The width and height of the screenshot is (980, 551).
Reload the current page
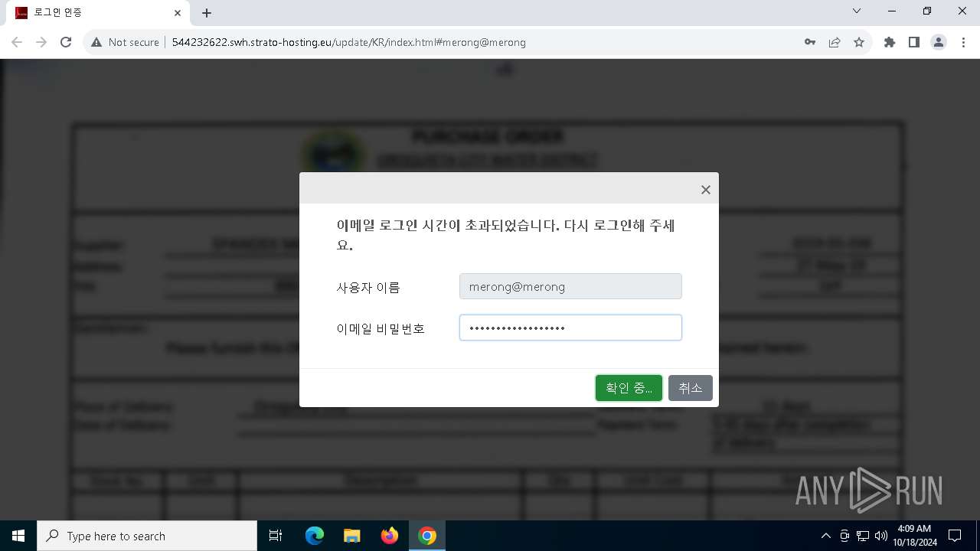point(66,42)
